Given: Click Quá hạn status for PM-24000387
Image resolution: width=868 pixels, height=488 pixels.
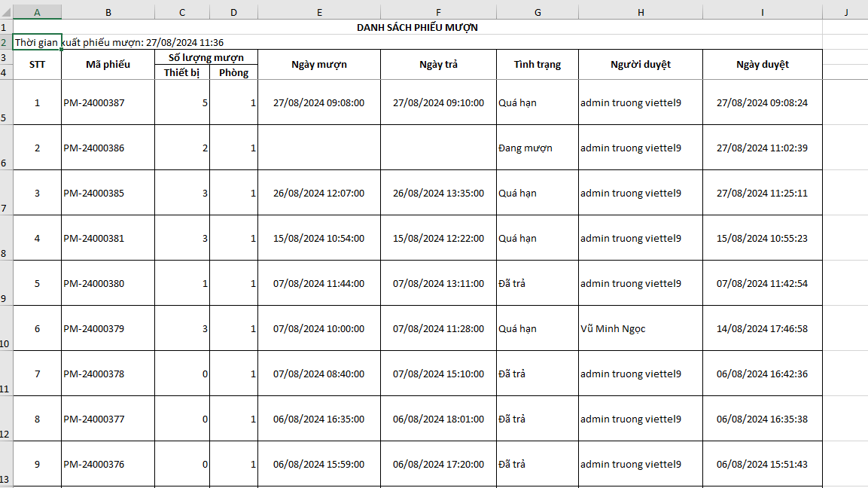Looking at the screenshot, I should pyautogui.click(x=538, y=102).
